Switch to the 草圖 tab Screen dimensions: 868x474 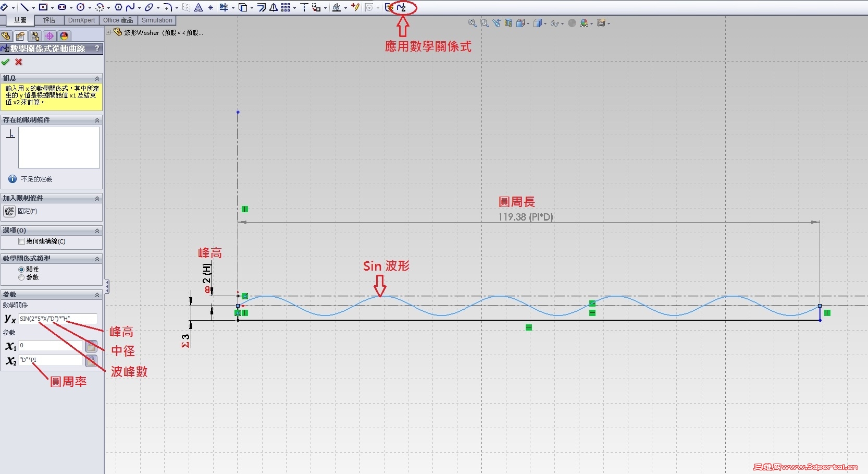click(x=20, y=20)
